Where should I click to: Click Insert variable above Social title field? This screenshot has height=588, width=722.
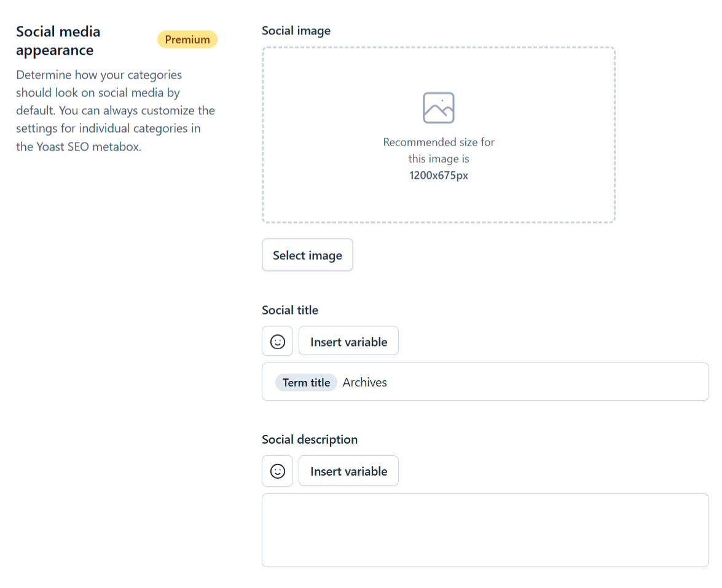[348, 341]
